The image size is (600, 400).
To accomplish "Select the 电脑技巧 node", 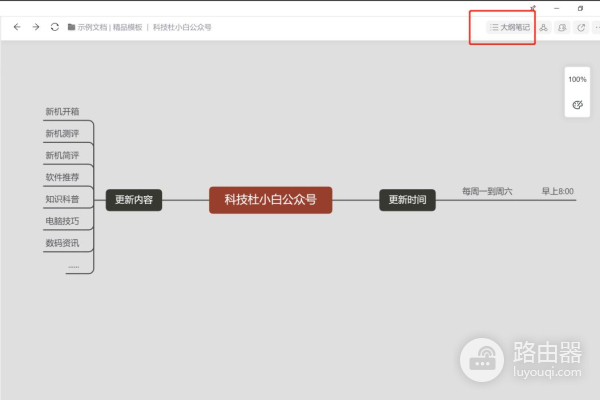I will click(x=62, y=221).
